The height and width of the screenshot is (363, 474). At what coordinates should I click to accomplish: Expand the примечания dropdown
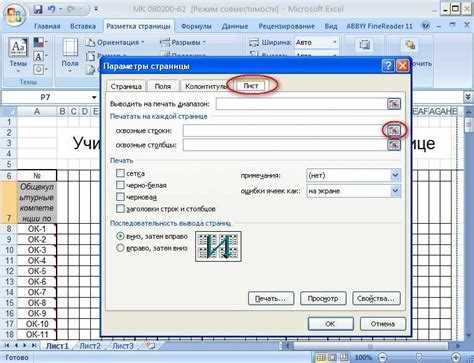coord(395,175)
